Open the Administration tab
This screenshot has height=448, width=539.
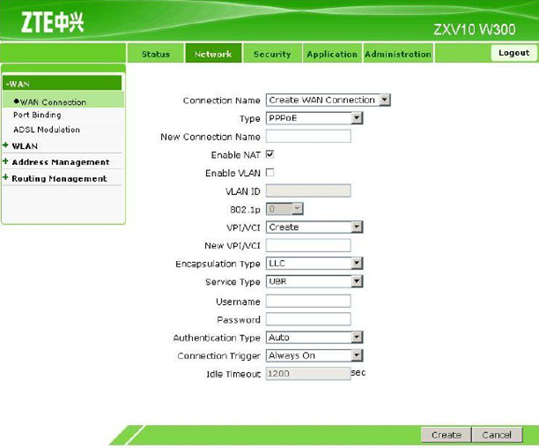398,54
